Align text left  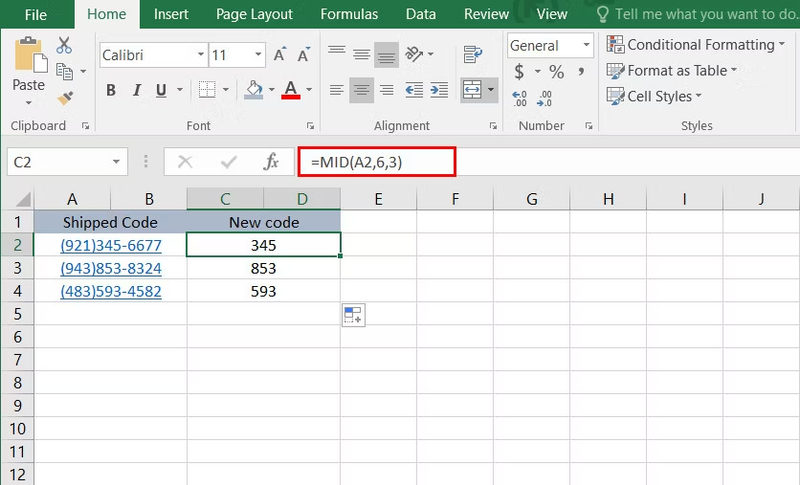(337, 90)
